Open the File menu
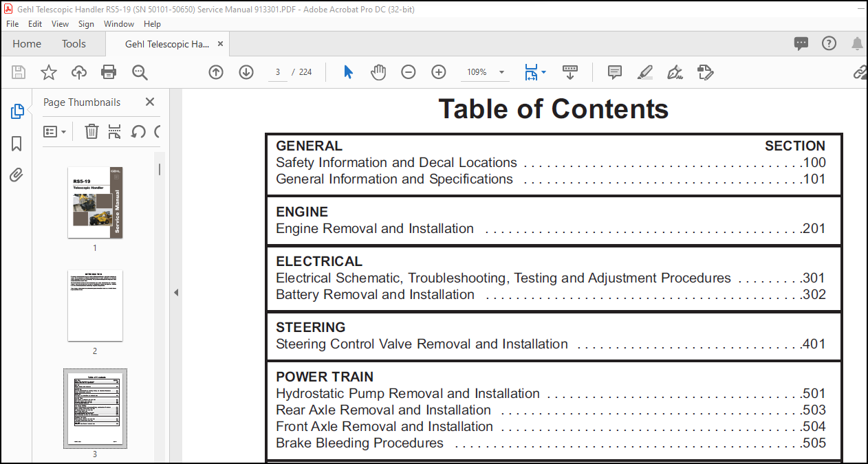This screenshot has width=868, height=464. pyautogui.click(x=12, y=23)
